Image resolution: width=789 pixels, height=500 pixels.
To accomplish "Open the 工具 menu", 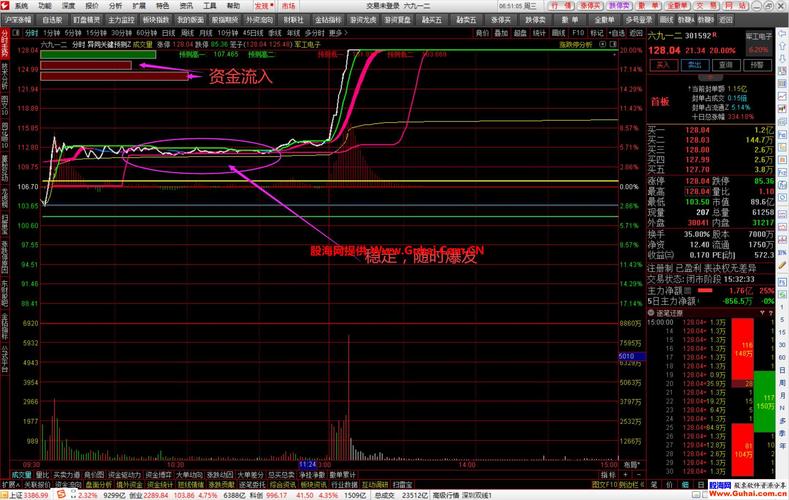I will (209, 6).
